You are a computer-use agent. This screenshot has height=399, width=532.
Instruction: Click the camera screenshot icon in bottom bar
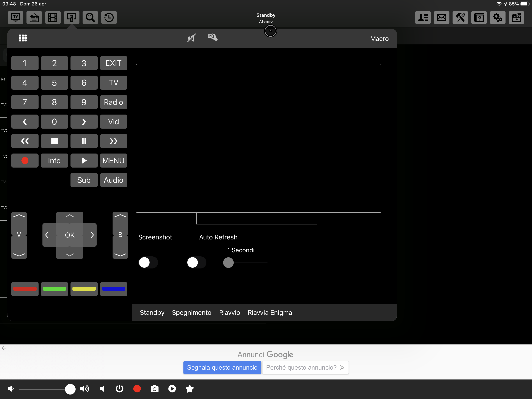pyautogui.click(x=154, y=389)
